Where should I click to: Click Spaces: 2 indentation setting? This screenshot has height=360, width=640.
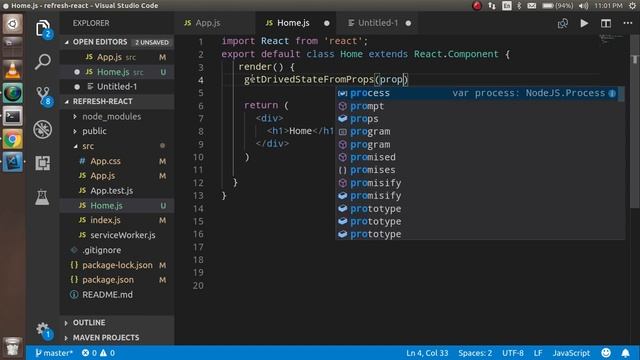tap(475, 353)
